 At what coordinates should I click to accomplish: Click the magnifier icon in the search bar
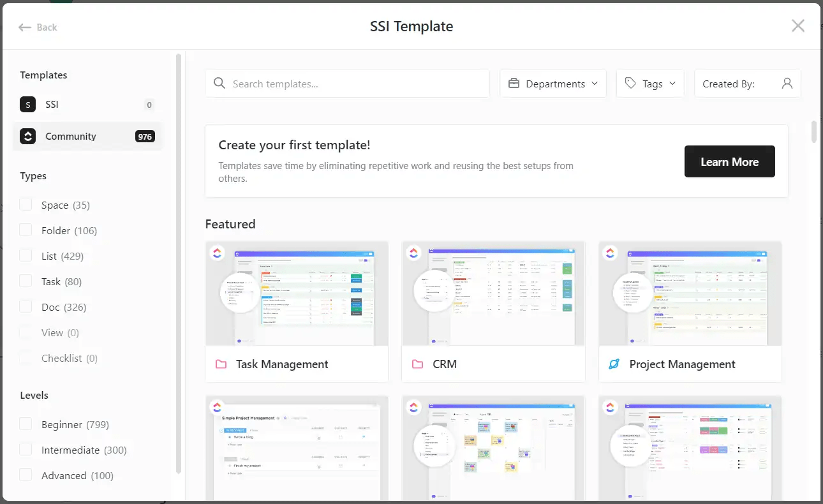tap(219, 83)
